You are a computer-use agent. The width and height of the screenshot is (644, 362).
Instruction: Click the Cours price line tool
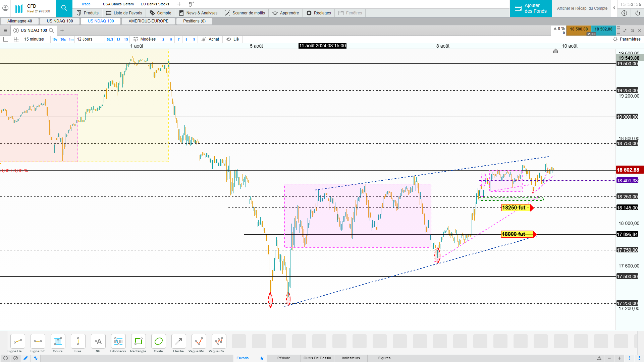point(58,342)
